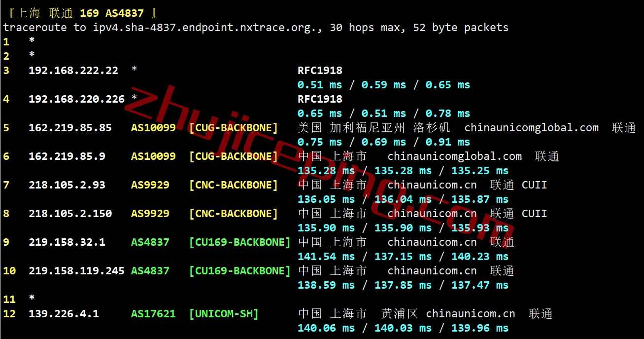Click [CU169-BACKBONE] on the 219.158.119.245 row
The height and width of the screenshot is (339, 644).
[x=240, y=271]
